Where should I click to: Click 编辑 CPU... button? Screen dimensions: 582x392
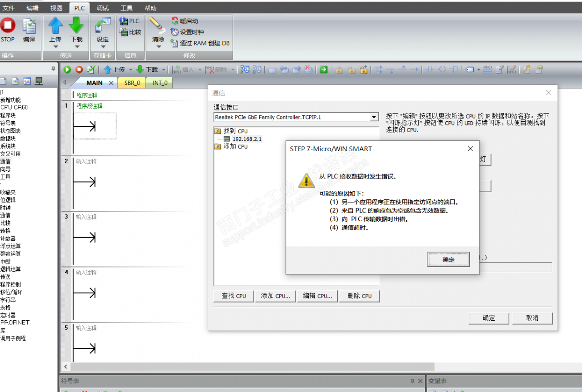click(x=317, y=296)
